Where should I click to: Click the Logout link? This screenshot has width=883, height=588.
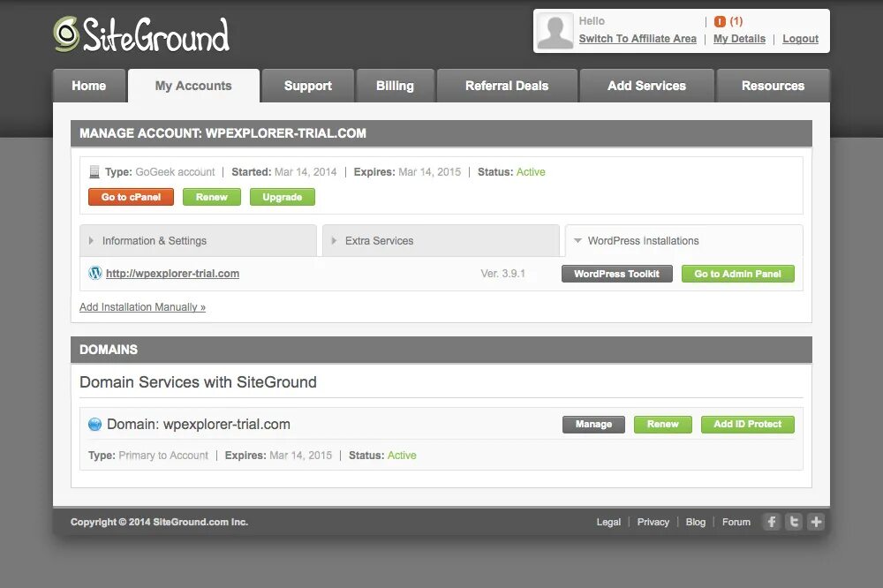pyautogui.click(x=800, y=38)
